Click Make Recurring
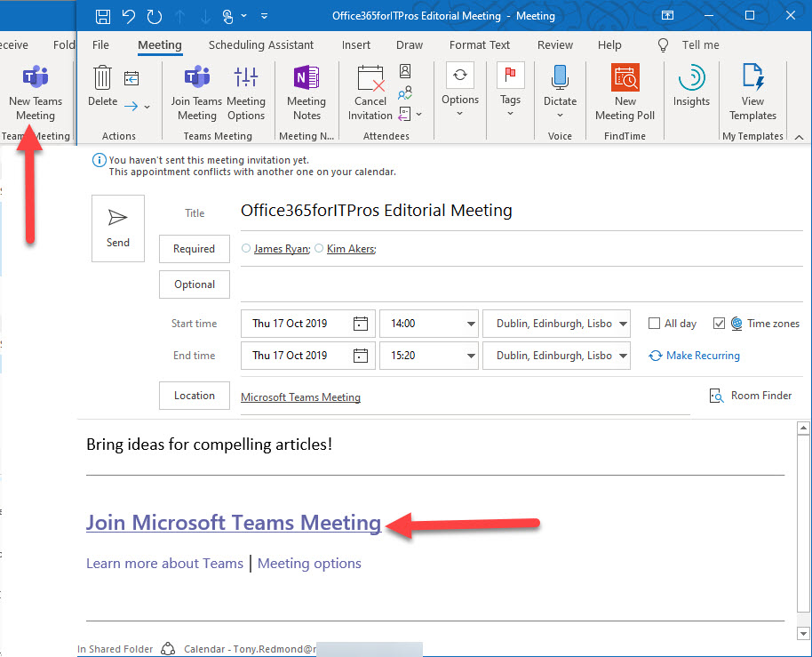This screenshot has height=657, width=812. tap(695, 356)
